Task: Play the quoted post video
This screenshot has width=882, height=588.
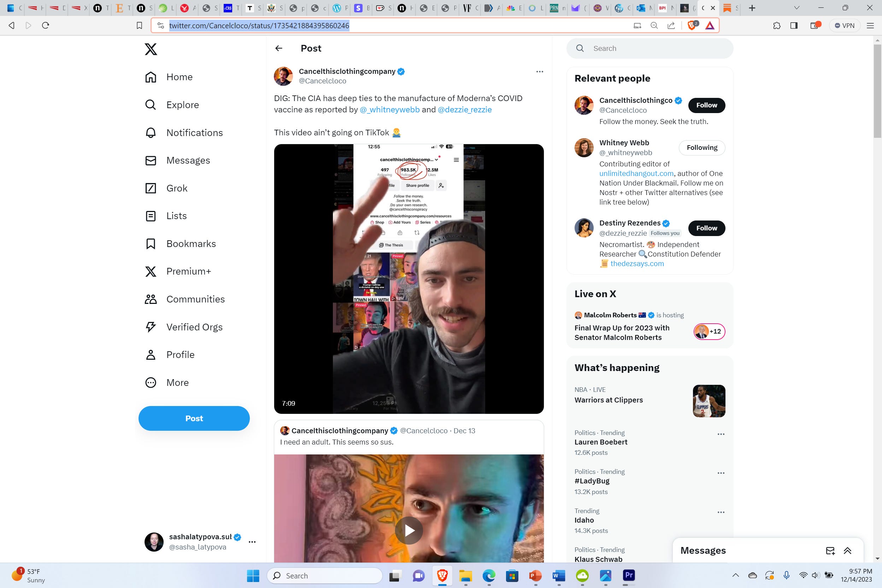Action: pos(409,530)
